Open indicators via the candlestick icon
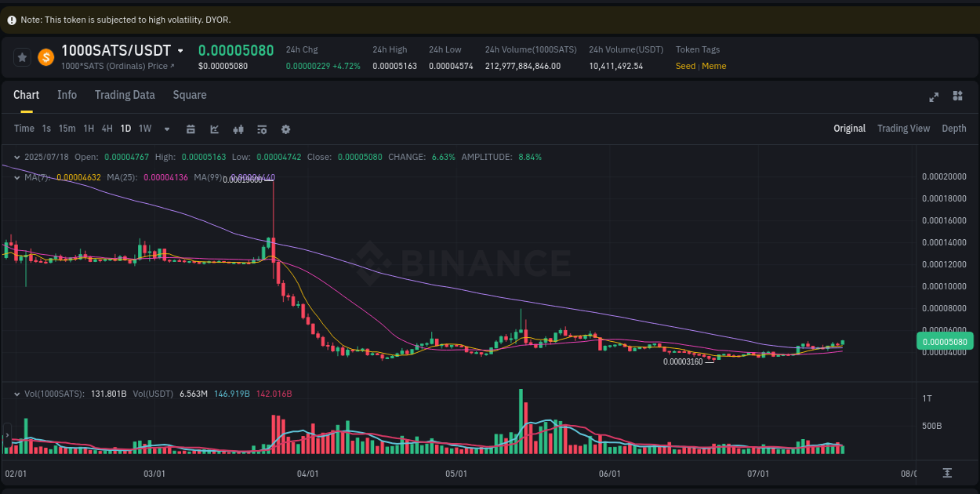 coord(238,129)
